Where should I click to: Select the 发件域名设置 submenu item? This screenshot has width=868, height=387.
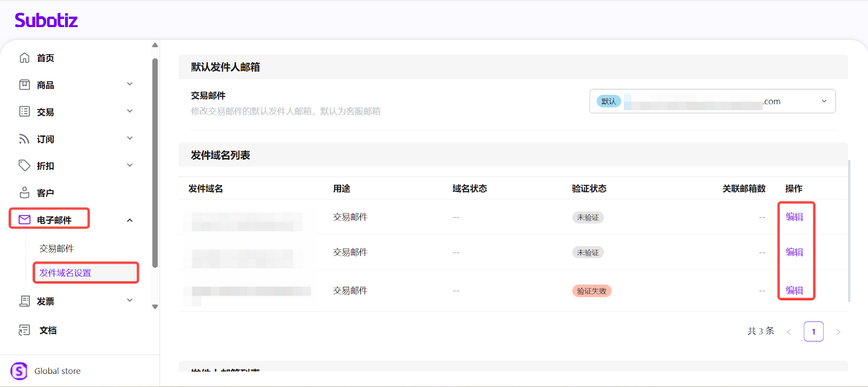coord(65,273)
